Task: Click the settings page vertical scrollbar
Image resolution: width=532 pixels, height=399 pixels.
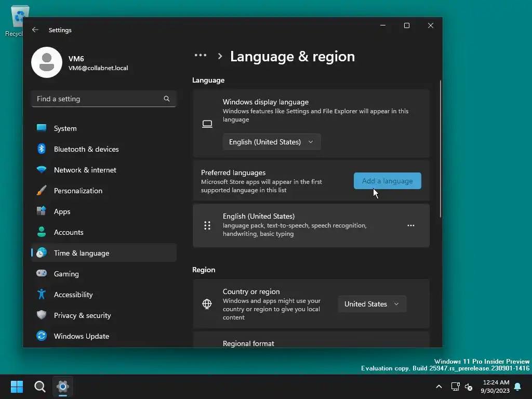Action: (x=441, y=149)
